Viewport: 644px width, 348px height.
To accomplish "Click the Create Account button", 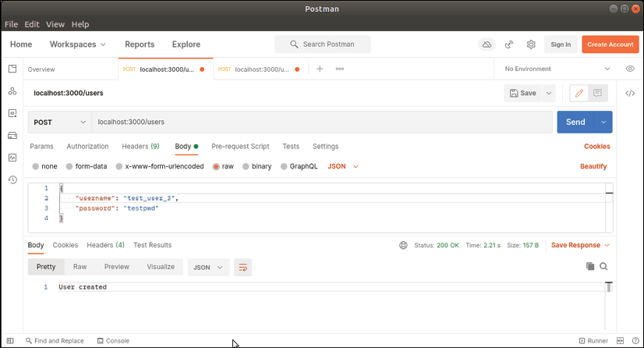I will pos(610,44).
